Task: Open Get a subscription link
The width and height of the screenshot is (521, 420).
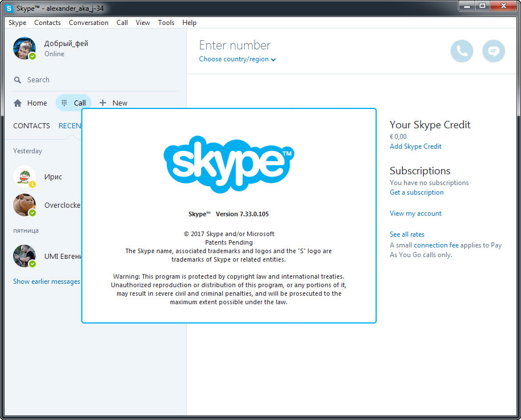Action: [416, 192]
